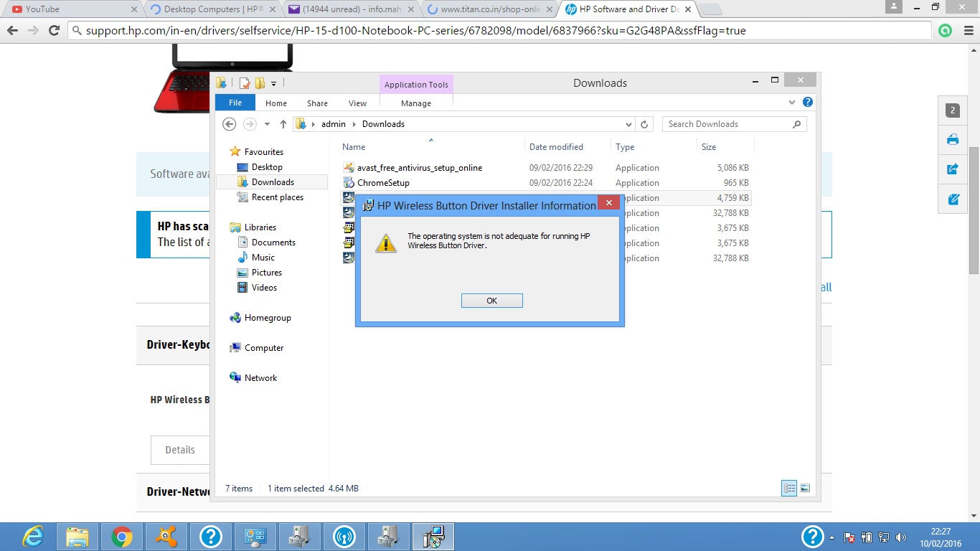Click the Chrome user profile icon
The height and width of the screenshot is (551, 980).
point(893,6)
